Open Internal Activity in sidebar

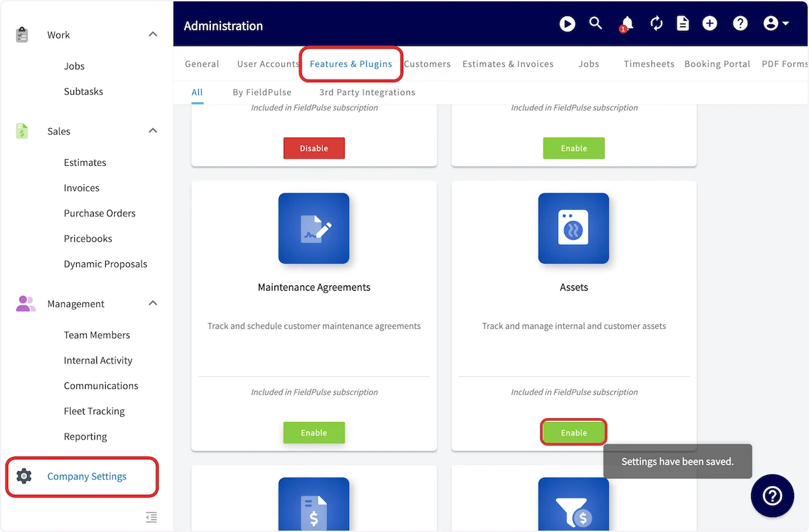coord(98,361)
